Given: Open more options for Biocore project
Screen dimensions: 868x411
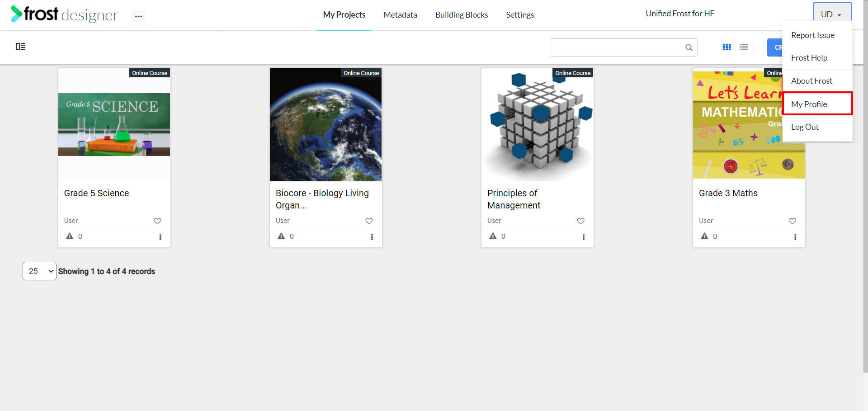Looking at the screenshot, I should tap(372, 237).
